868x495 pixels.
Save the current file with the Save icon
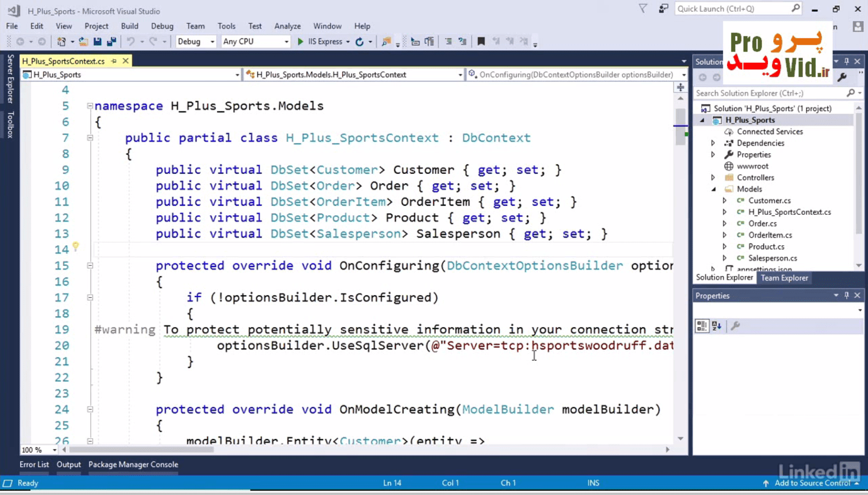[97, 41]
